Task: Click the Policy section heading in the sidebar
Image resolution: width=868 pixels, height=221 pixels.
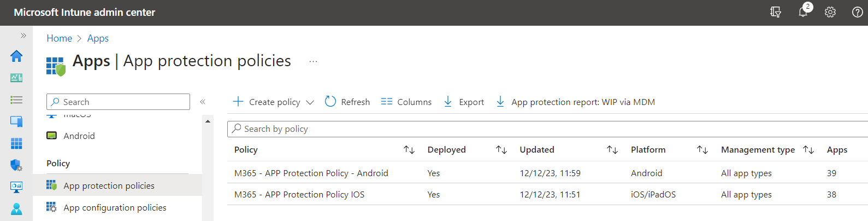Action: pos(58,163)
